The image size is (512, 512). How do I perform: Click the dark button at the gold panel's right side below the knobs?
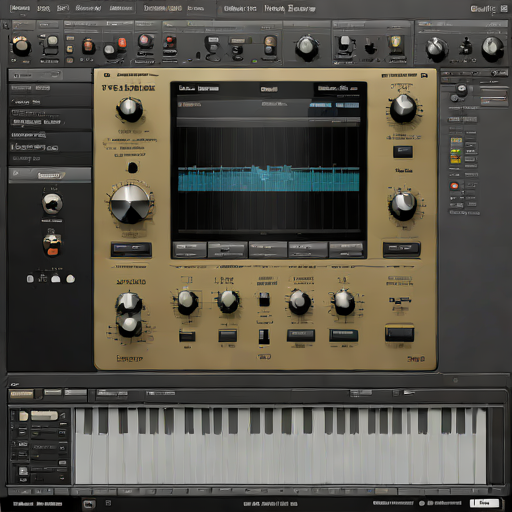(401, 249)
